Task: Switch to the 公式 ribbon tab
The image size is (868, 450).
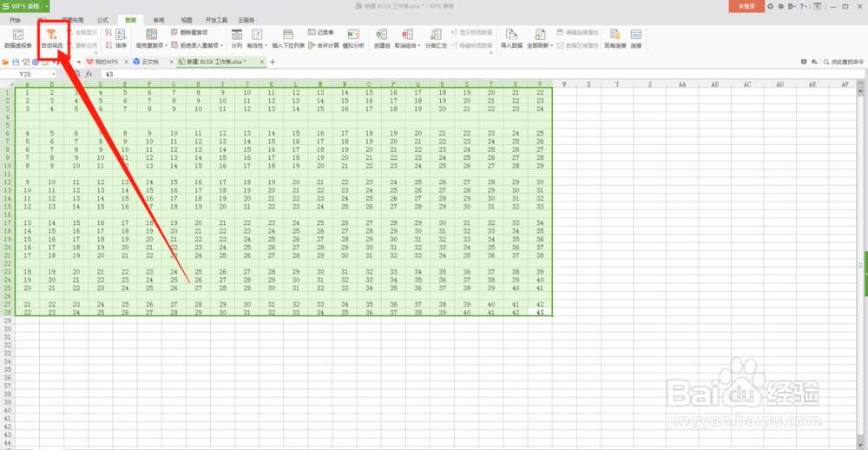Action: pos(102,19)
